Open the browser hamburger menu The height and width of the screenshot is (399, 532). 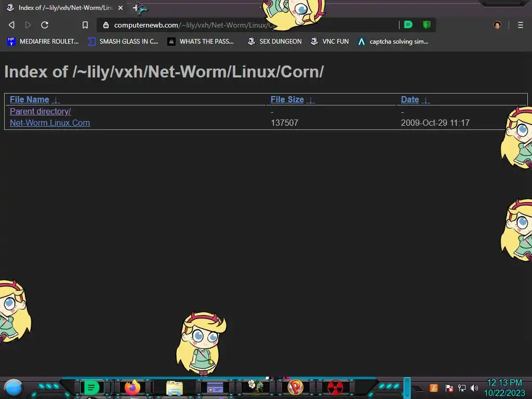[x=521, y=25]
